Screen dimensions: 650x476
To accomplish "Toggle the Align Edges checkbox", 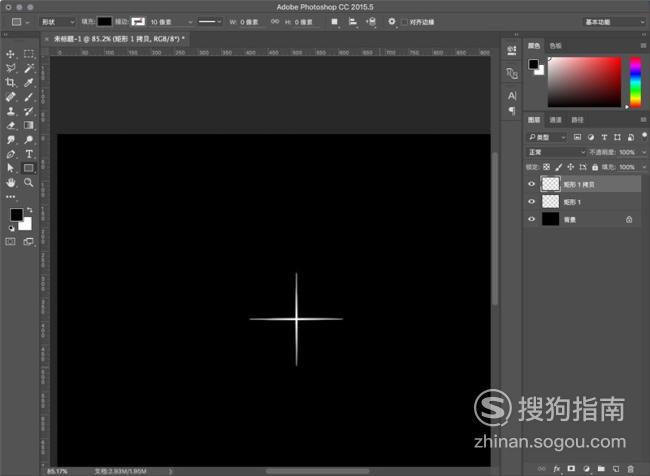I will (405, 22).
